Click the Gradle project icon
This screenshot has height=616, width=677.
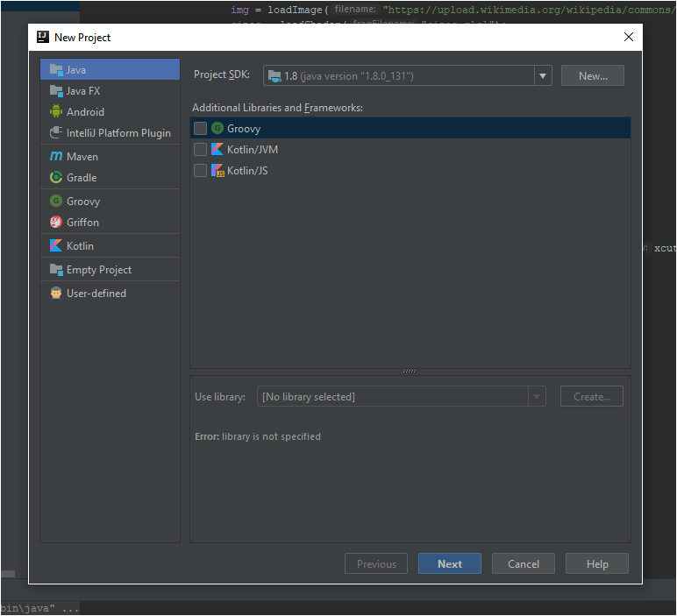pyautogui.click(x=56, y=177)
